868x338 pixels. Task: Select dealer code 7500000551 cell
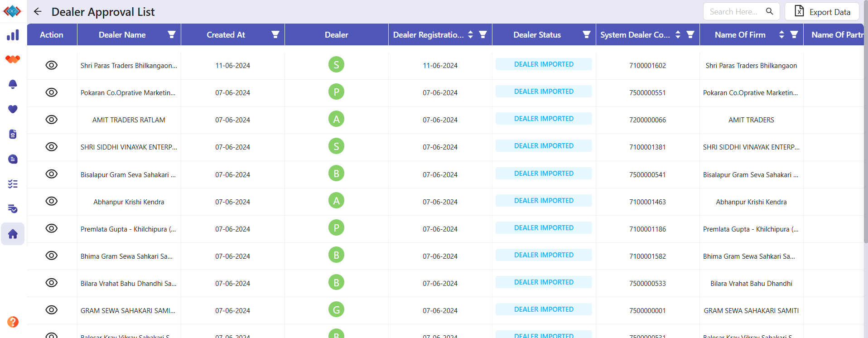pyautogui.click(x=647, y=93)
